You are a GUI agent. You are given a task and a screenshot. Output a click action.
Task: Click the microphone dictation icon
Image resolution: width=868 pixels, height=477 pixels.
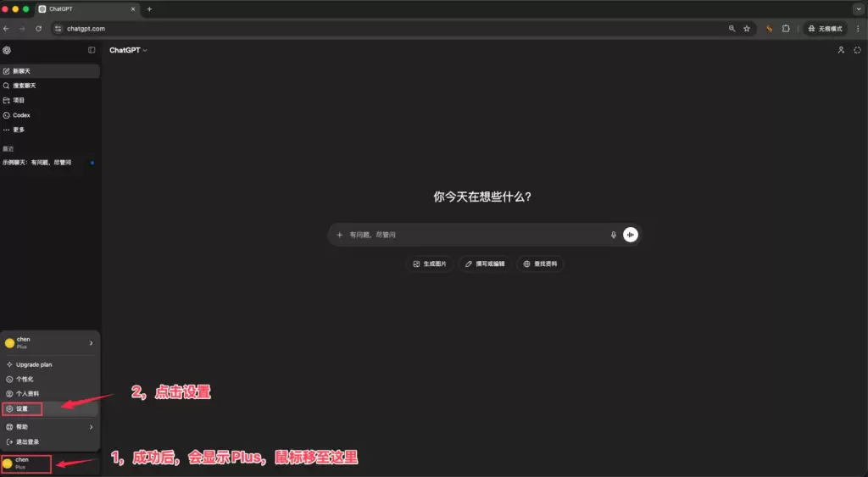click(614, 235)
